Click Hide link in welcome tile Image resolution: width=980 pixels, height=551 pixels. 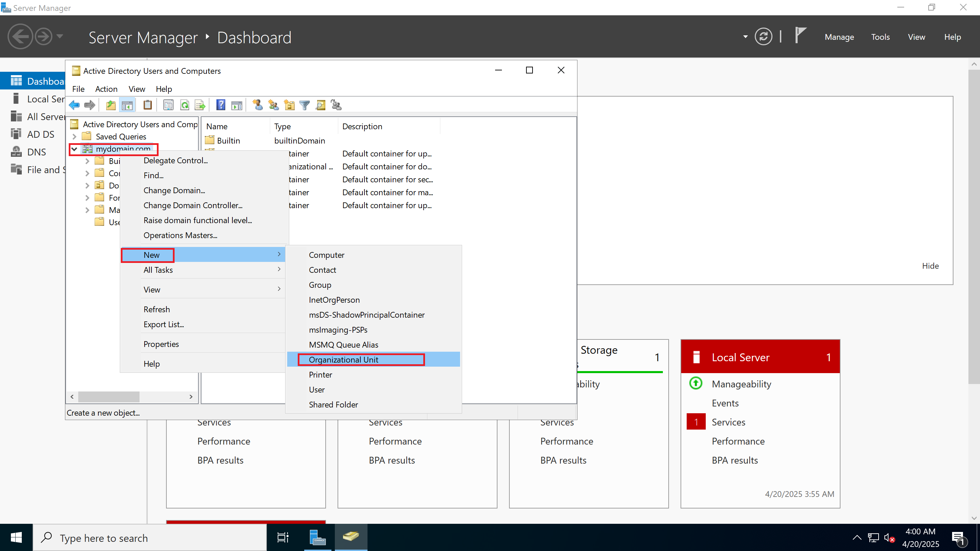(930, 266)
